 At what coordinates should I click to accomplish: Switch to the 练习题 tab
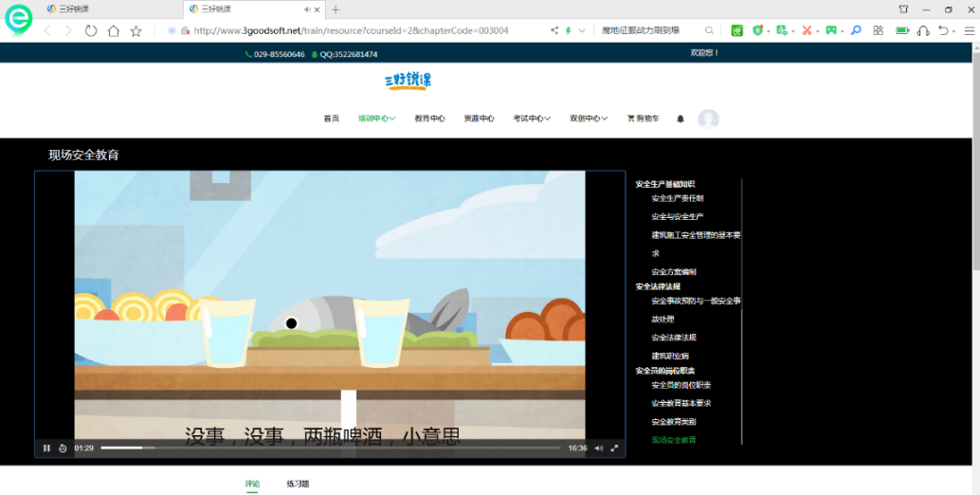point(298,484)
